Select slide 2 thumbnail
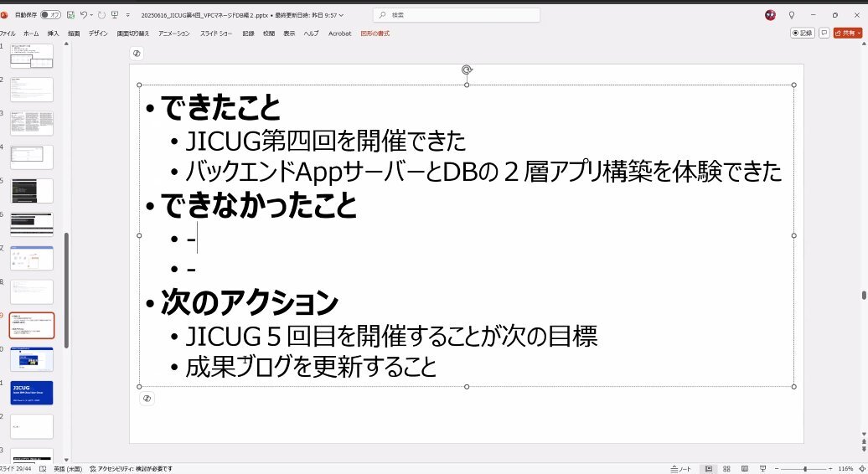This screenshot has height=474, width=868. point(32,90)
